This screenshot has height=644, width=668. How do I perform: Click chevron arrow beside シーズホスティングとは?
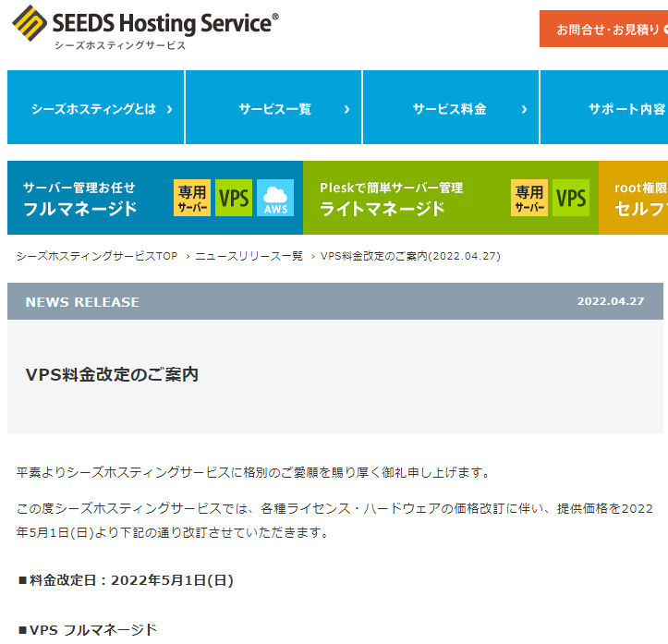tap(170, 109)
